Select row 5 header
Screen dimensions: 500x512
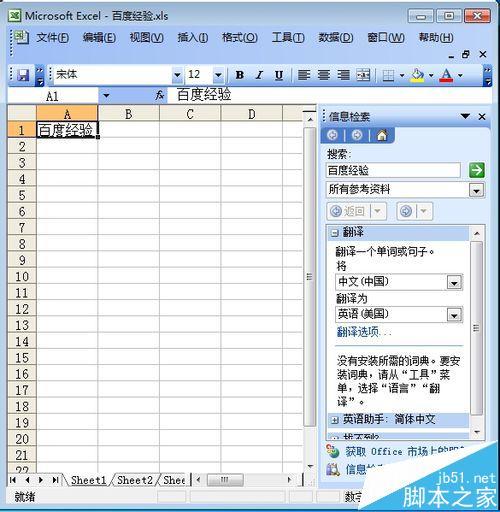[x=22, y=195]
